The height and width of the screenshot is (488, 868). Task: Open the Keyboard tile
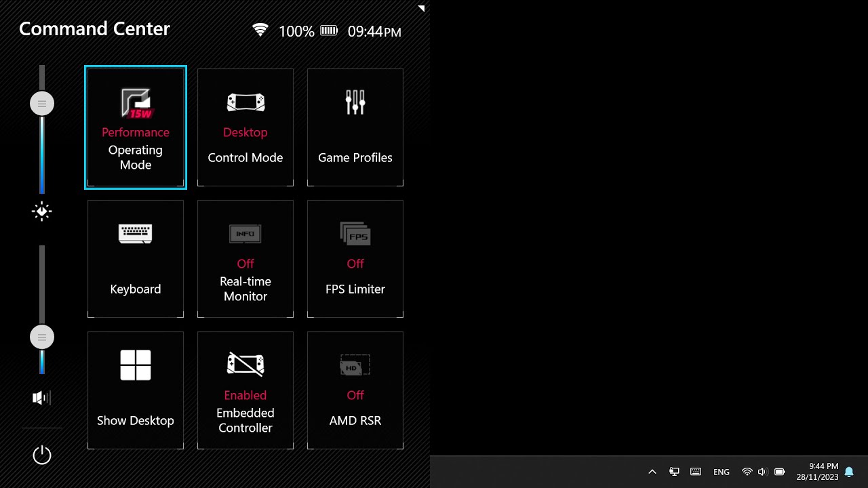pos(136,259)
